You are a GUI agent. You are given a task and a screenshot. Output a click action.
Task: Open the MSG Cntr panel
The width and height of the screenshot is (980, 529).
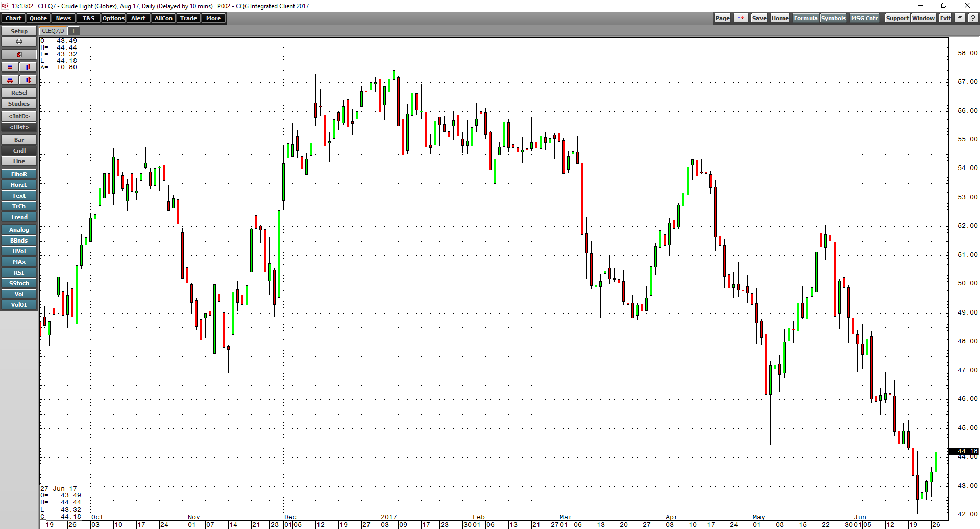864,18
